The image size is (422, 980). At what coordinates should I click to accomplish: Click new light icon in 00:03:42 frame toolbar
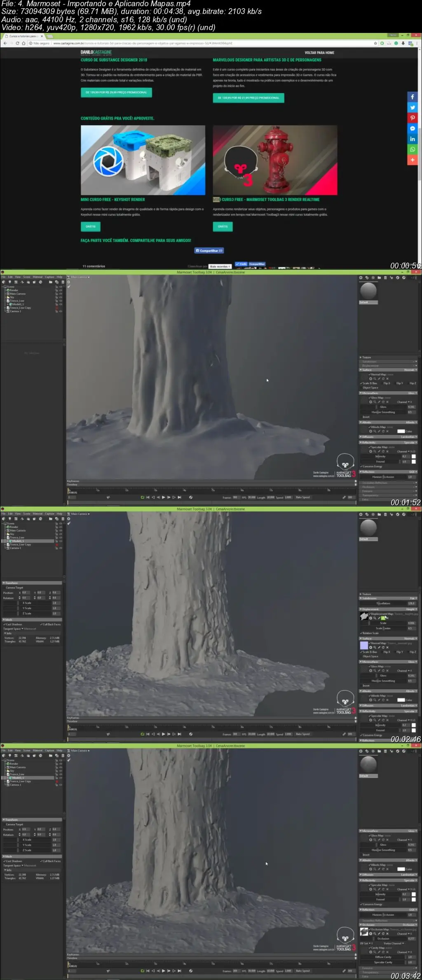tap(10, 756)
